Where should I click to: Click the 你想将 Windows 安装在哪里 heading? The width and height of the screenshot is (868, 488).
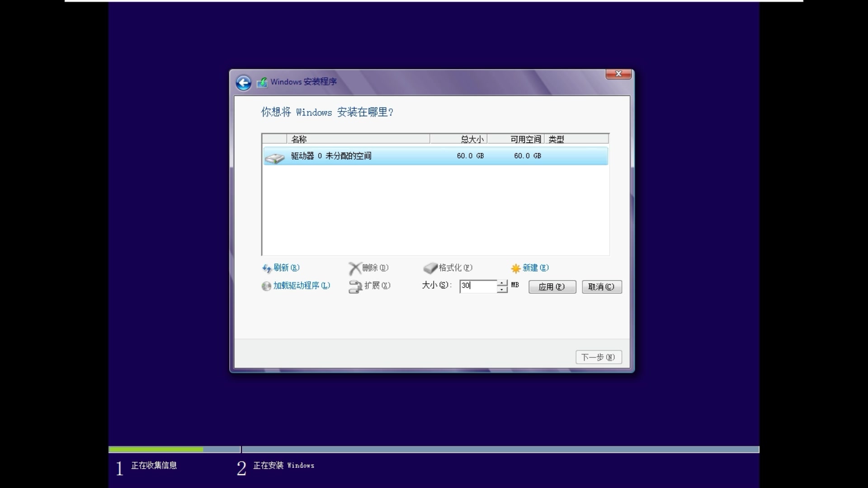(x=327, y=112)
